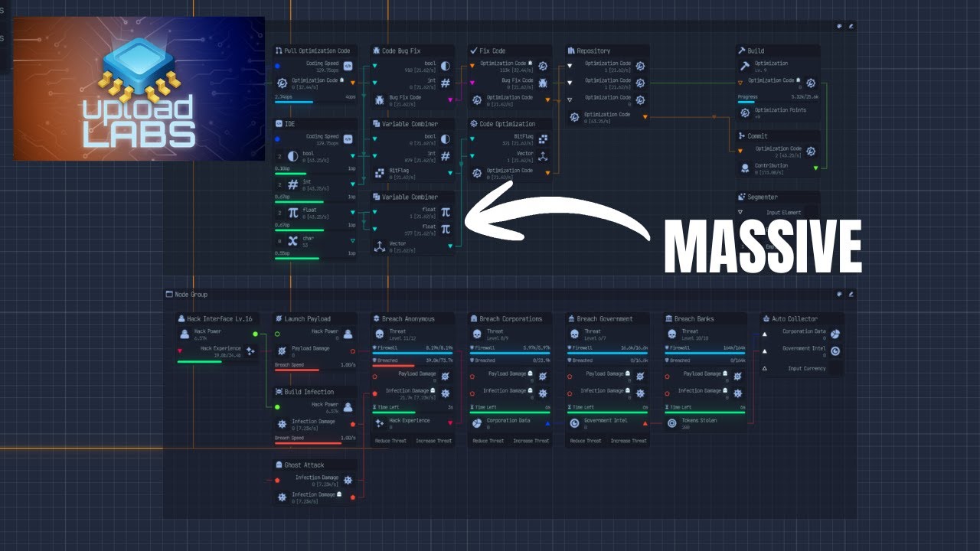Click the Corporation Data pie icon in Breach Corporations
The image size is (980, 551).
click(x=477, y=423)
